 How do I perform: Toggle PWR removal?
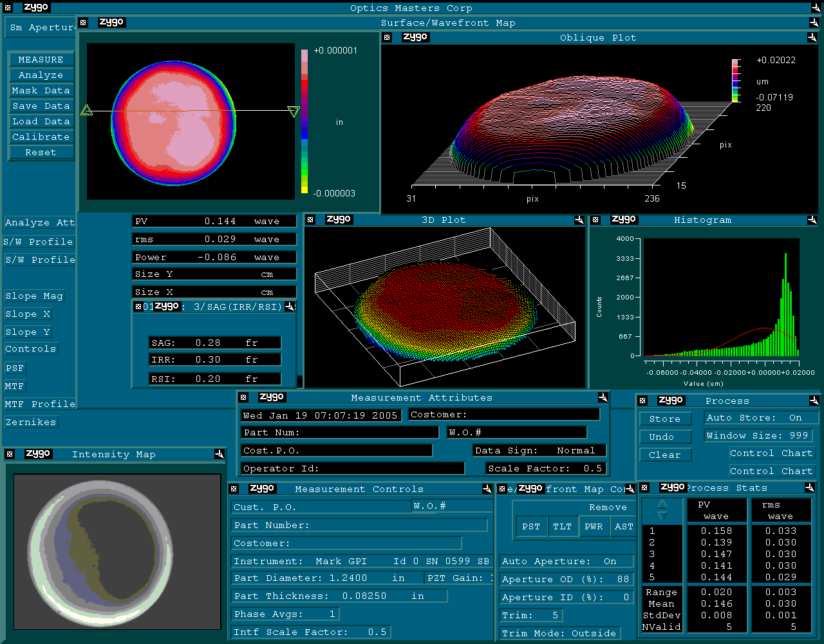(x=594, y=527)
